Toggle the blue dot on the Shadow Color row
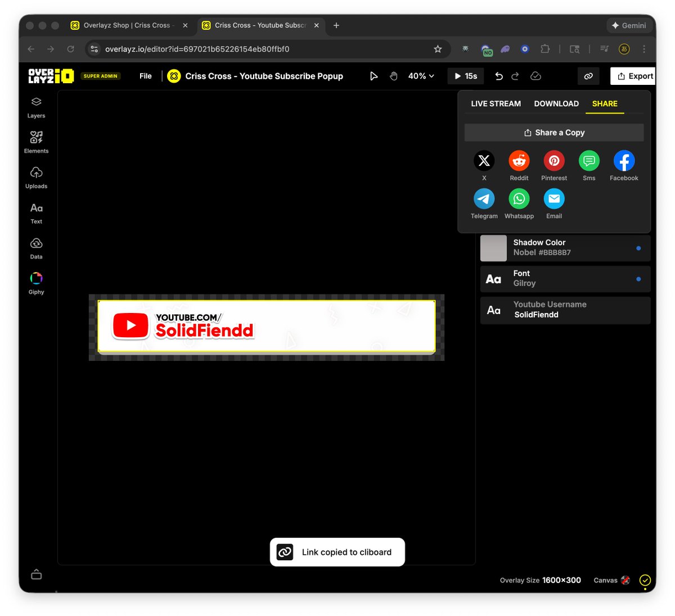675x616 pixels. [638, 248]
